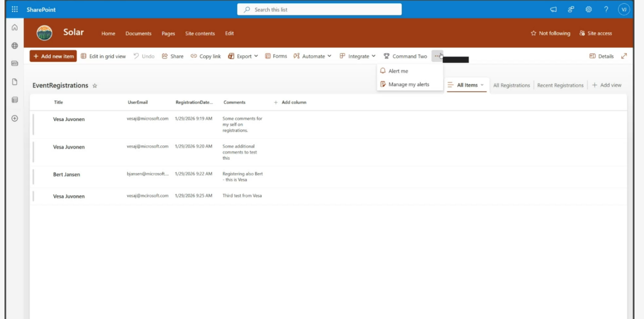This screenshot has height=319, width=644.
Task: Expand the Export dropdown
Action: 243,56
